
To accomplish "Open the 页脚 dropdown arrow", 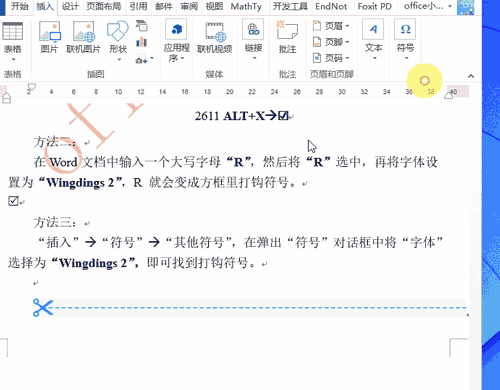I will click(x=347, y=42).
